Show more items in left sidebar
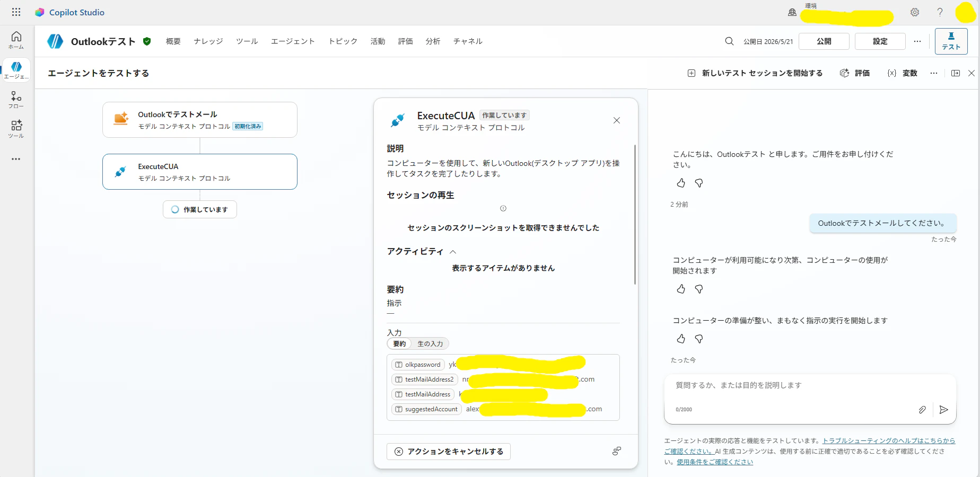Image resolution: width=980 pixels, height=477 pixels. (16, 159)
